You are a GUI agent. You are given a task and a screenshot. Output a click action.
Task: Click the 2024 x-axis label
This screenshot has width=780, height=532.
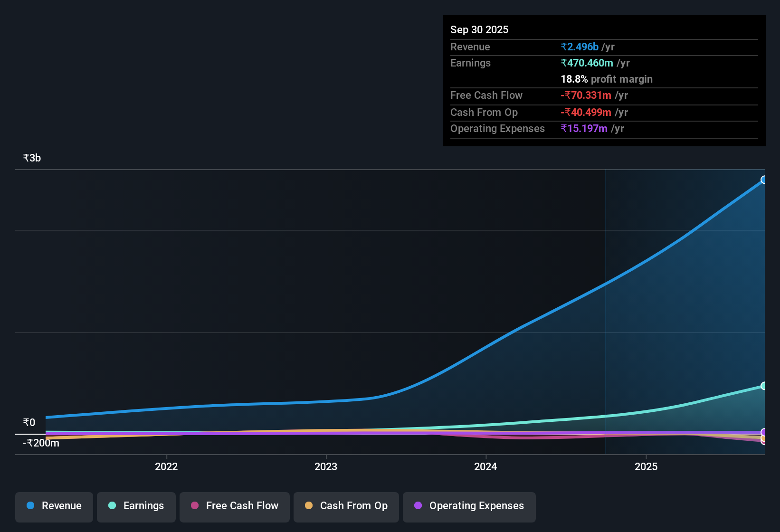point(485,466)
